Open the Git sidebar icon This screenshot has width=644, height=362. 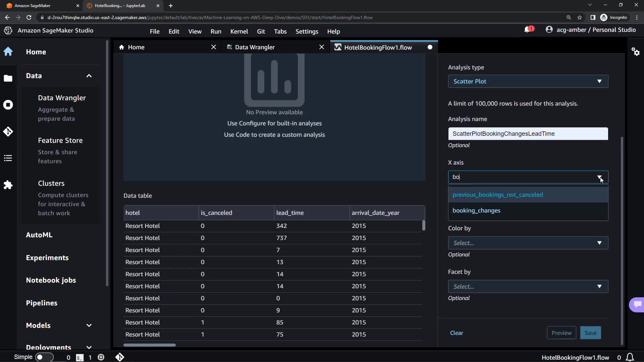[8, 131]
